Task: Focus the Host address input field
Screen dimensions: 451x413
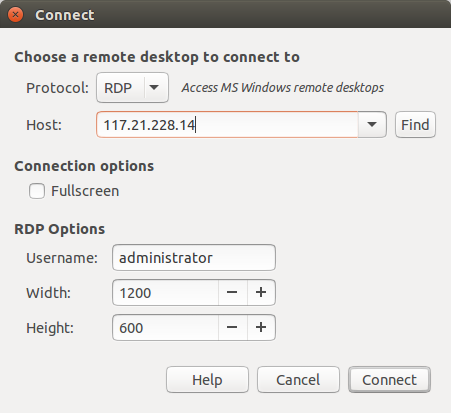Action: point(227,125)
